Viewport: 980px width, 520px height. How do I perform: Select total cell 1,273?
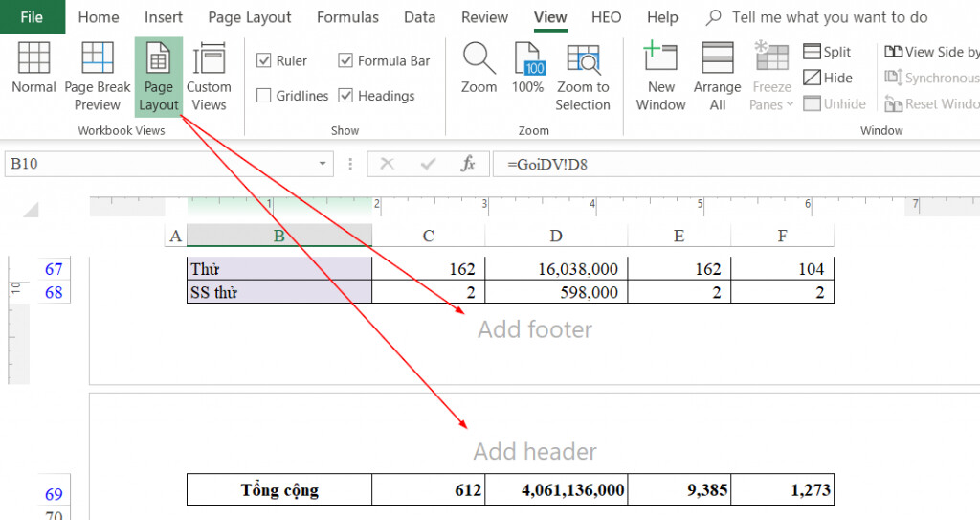783,489
